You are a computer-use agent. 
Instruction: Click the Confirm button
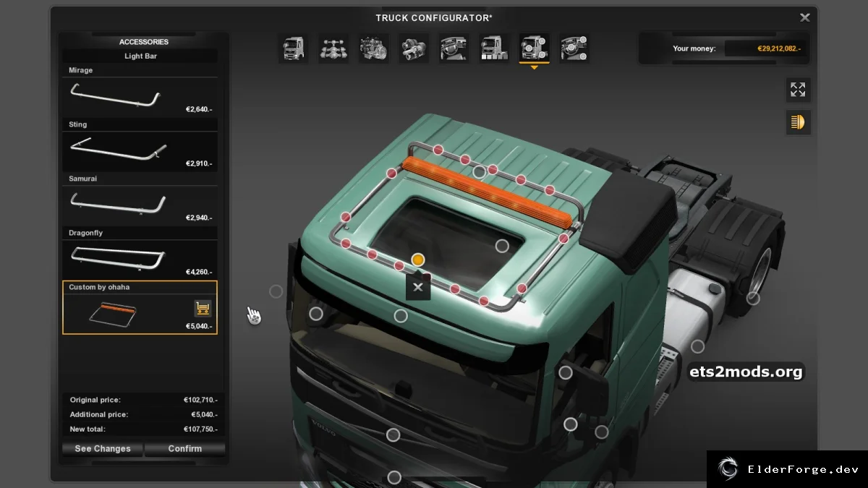[185, 449]
